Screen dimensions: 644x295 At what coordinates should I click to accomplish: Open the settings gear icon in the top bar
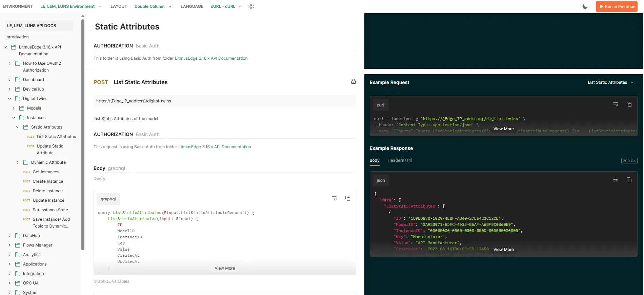click(x=251, y=6)
